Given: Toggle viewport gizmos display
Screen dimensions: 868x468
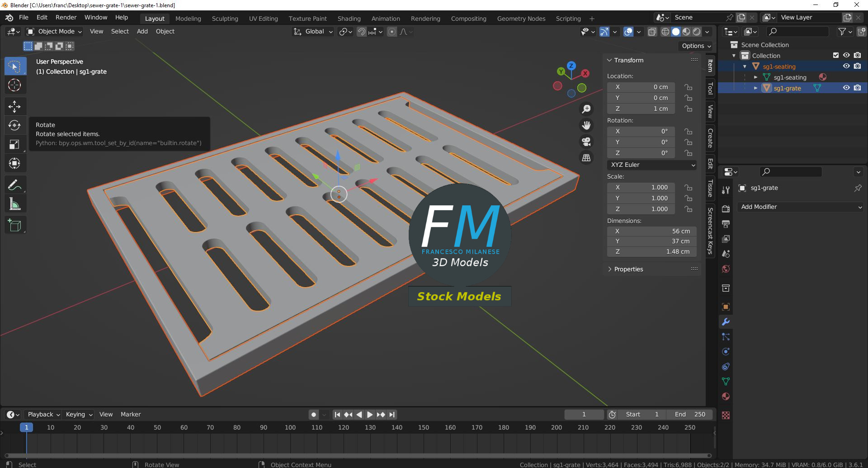Looking at the screenshot, I should point(604,32).
